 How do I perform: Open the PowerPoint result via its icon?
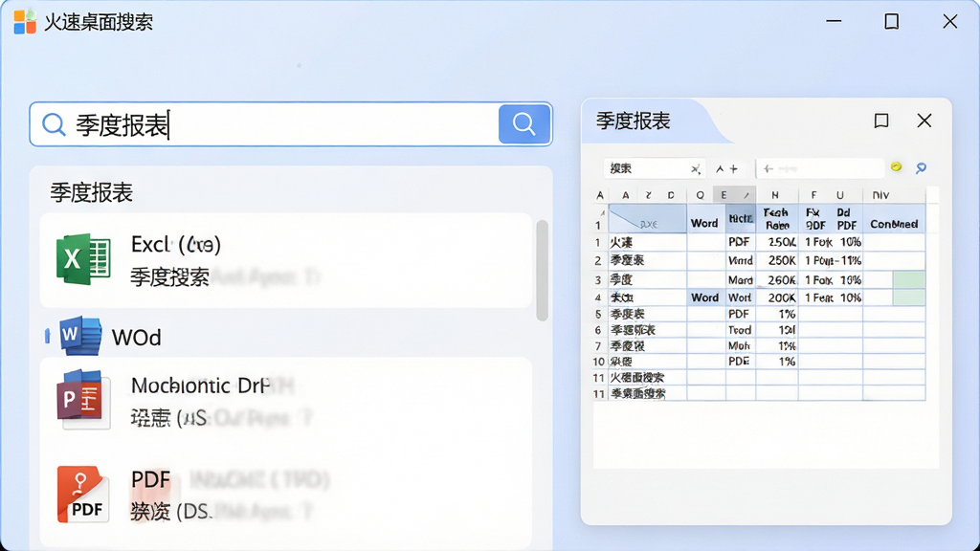pos(83,400)
